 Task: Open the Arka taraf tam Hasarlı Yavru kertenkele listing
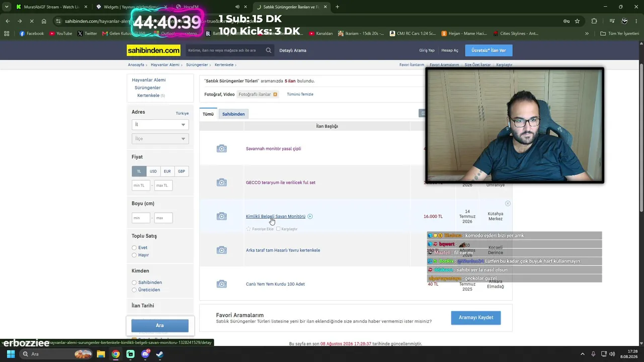click(x=283, y=250)
